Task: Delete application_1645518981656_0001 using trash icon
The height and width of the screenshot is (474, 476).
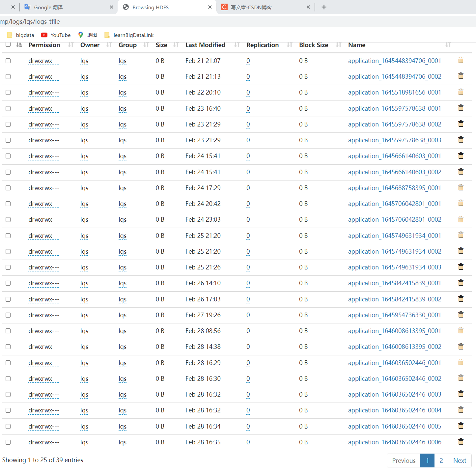Action: 461,92
